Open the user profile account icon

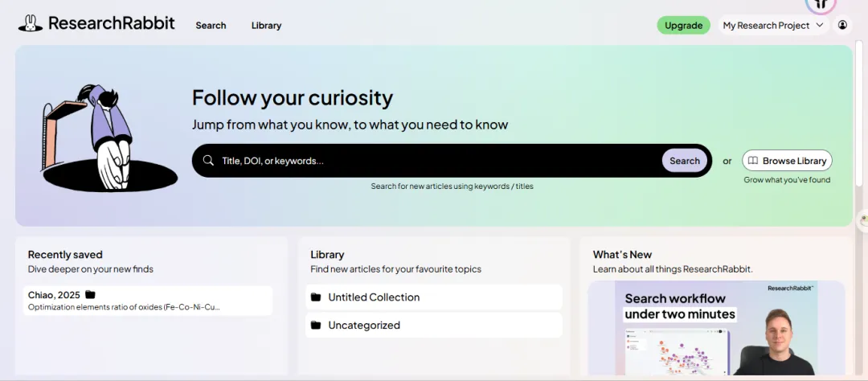[842, 25]
